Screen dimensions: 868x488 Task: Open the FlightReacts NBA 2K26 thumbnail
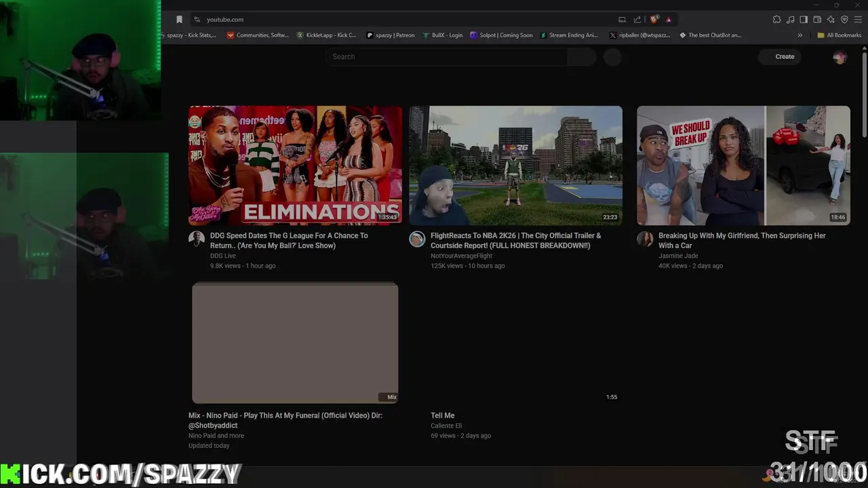[x=515, y=165]
